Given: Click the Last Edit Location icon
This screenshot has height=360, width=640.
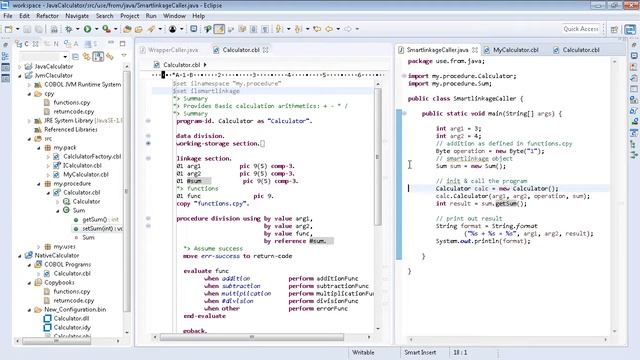Looking at the screenshot, I should point(317,29).
